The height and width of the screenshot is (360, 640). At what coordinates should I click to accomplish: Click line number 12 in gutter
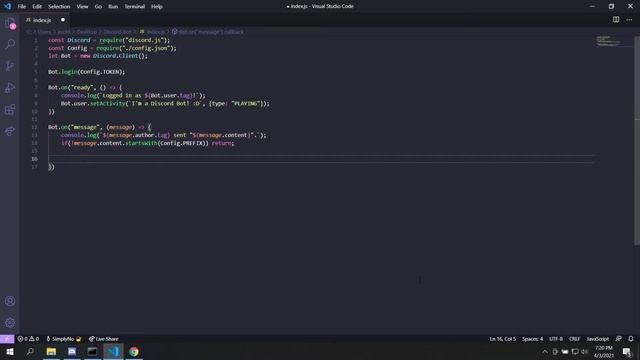[x=35, y=127]
